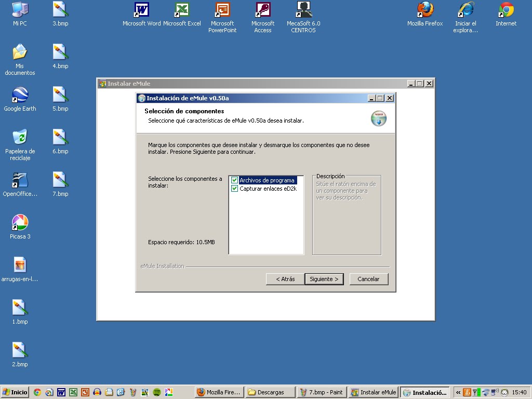Open the 'Papelera de reciclaje' icon

click(x=20, y=145)
